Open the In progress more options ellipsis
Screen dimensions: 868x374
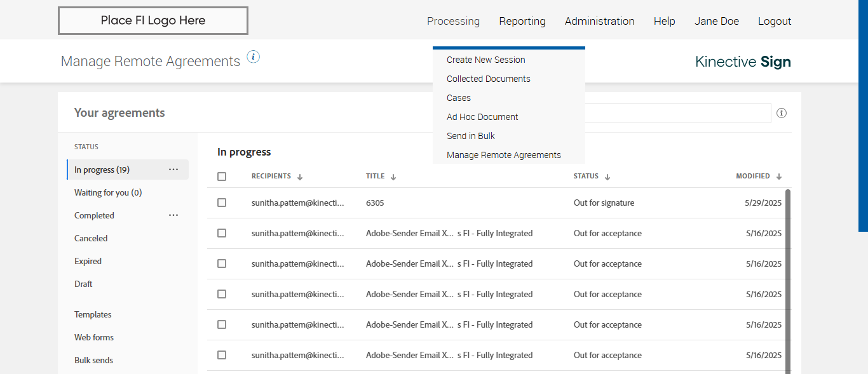click(x=173, y=170)
